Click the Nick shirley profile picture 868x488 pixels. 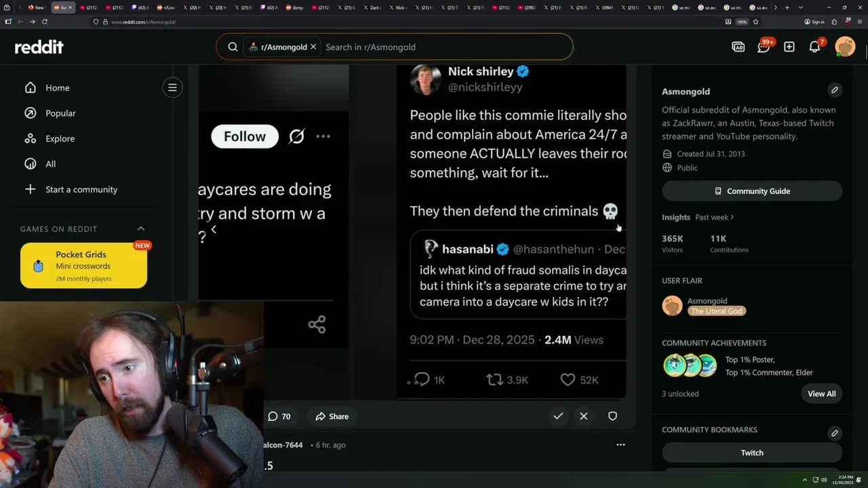coord(426,79)
